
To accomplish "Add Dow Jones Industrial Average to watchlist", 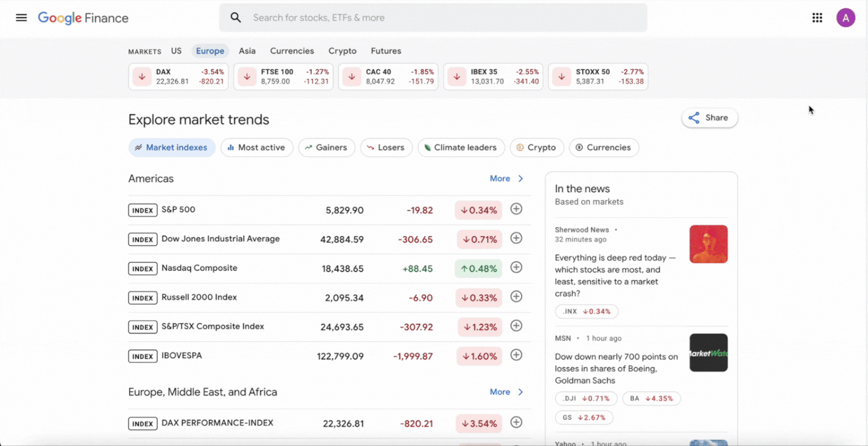I will click(x=516, y=238).
